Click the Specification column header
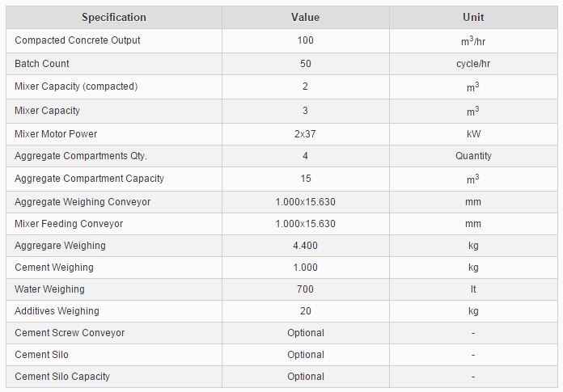The width and height of the screenshot is (563, 392). click(x=113, y=17)
